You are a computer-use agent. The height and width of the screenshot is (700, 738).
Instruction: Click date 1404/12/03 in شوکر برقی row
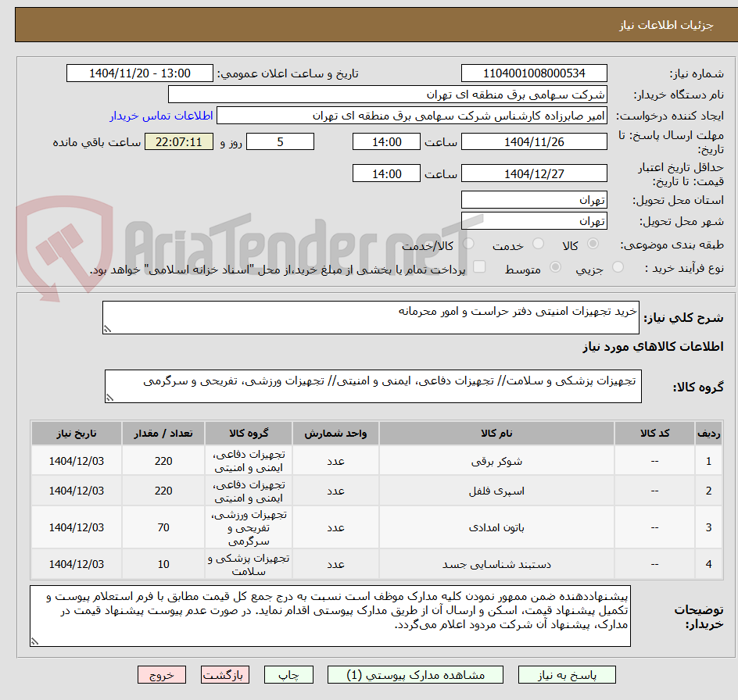(77, 461)
